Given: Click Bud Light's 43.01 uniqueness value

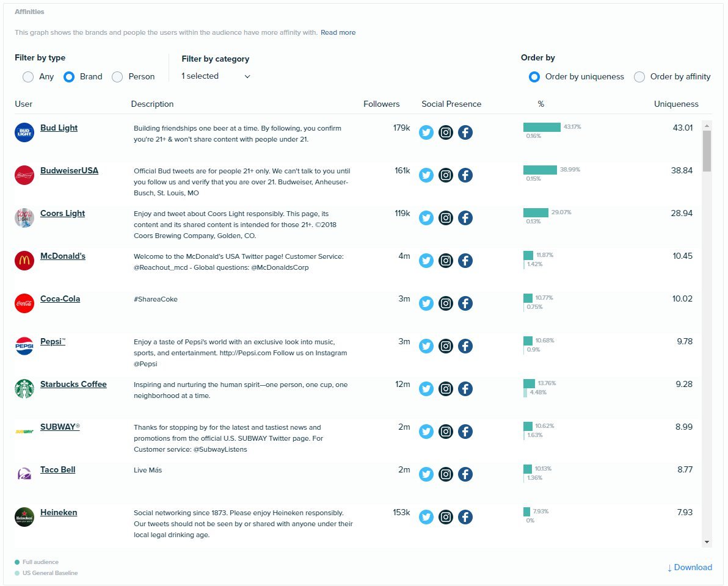Looking at the screenshot, I should tap(683, 128).
